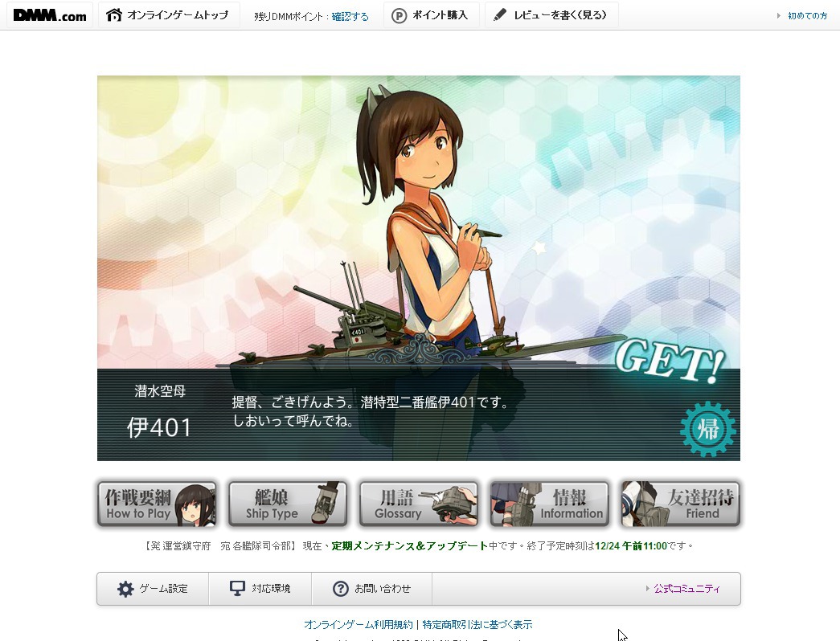
Task: Open the 艦娘 Ship Type banner
Action: [x=288, y=504]
